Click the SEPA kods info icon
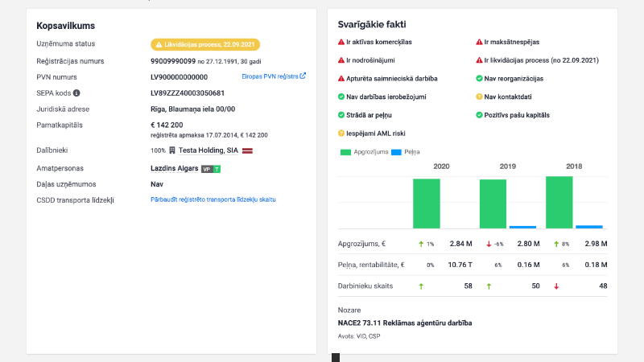The image size is (644, 362). (76, 93)
